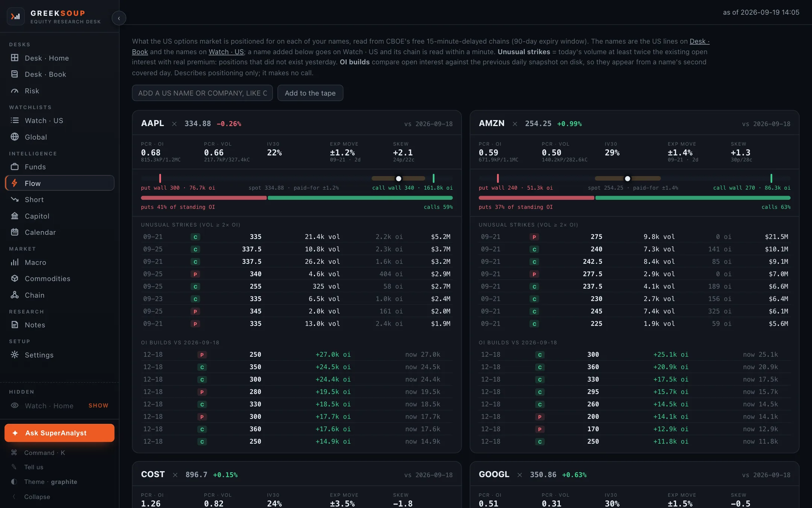Viewport: 812px width, 508px height.
Task: Click the Command K shortcut icon
Action: (14, 453)
